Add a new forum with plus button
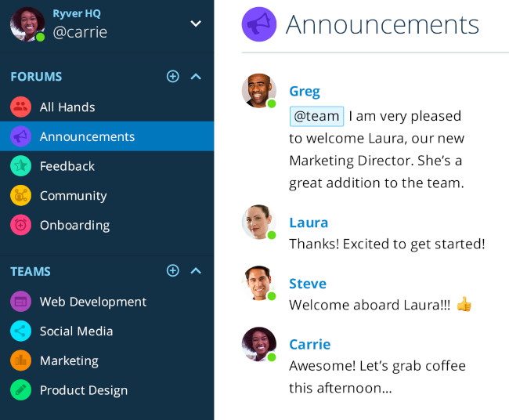 pos(173,77)
